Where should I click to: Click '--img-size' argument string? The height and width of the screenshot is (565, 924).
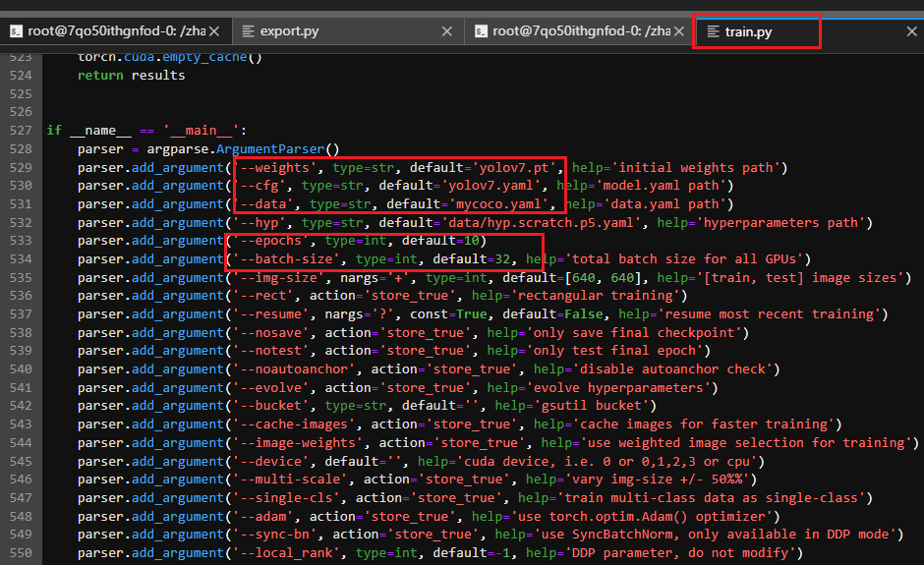pos(279,277)
